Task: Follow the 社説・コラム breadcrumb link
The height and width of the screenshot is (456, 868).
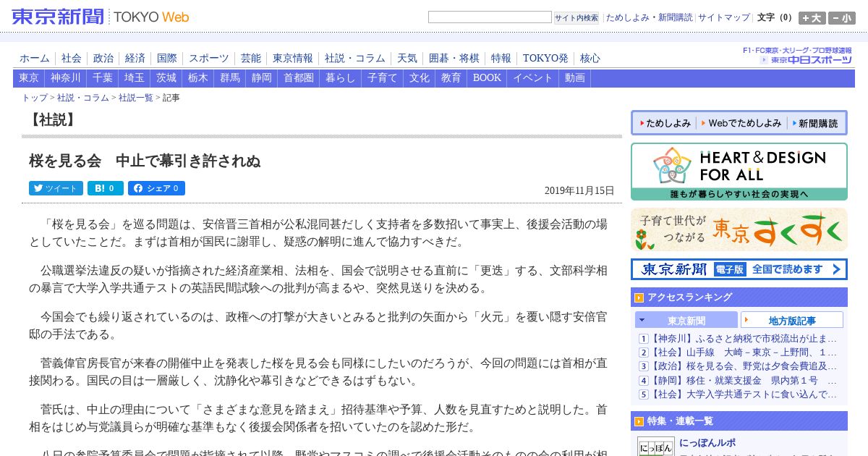Action: pos(83,98)
